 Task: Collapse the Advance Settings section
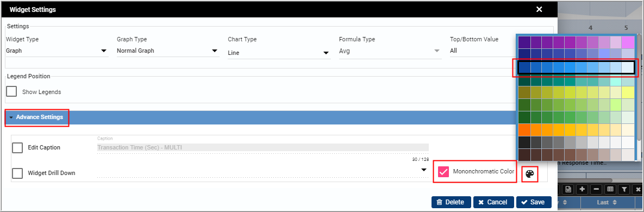pos(36,117)
